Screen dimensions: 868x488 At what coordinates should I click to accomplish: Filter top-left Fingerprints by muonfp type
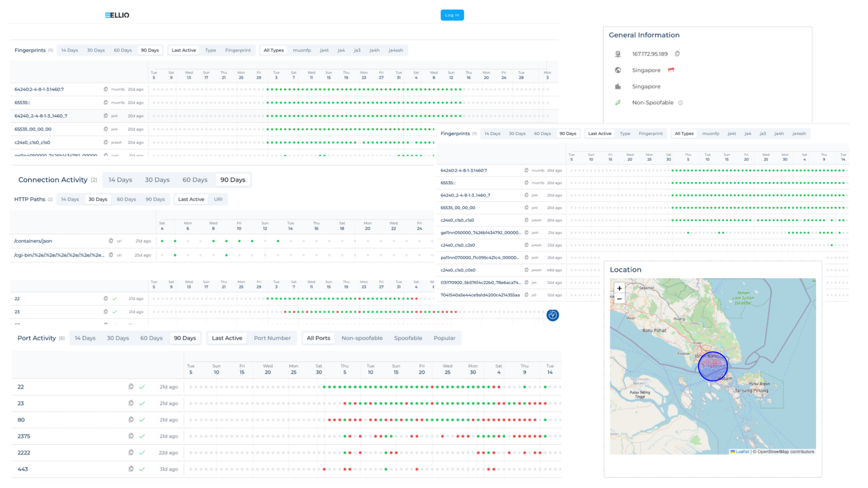[302, 50]
